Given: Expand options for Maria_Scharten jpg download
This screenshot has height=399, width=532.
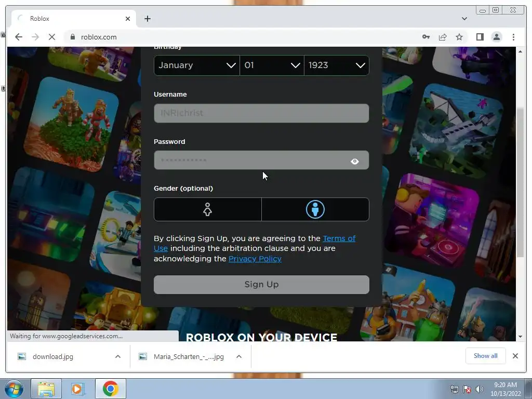Looking at the screenshot, I should tap(239, 356).
